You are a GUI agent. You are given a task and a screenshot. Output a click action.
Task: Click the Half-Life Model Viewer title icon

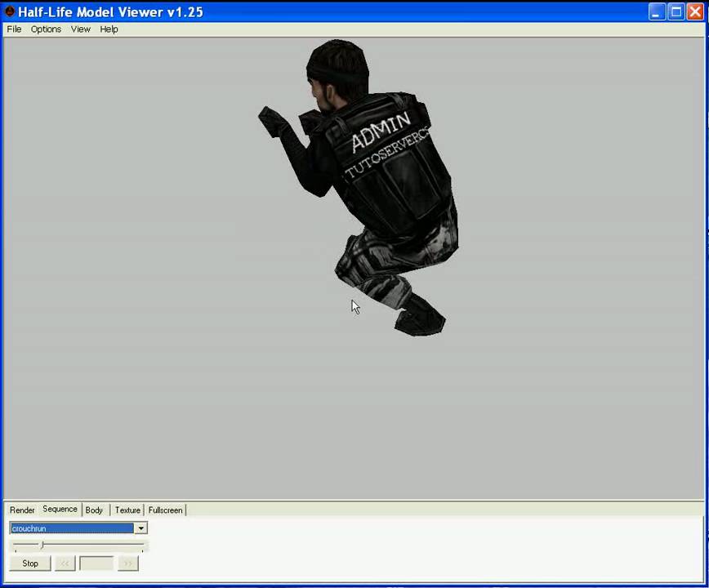pos(10,11)
